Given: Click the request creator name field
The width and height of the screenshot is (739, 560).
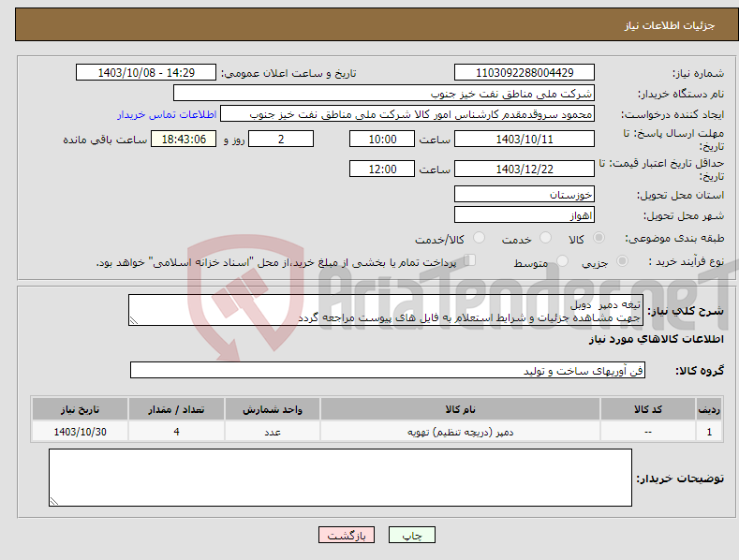Looking at the screenshot, I should pyautogui.click(x=407, y=114).
